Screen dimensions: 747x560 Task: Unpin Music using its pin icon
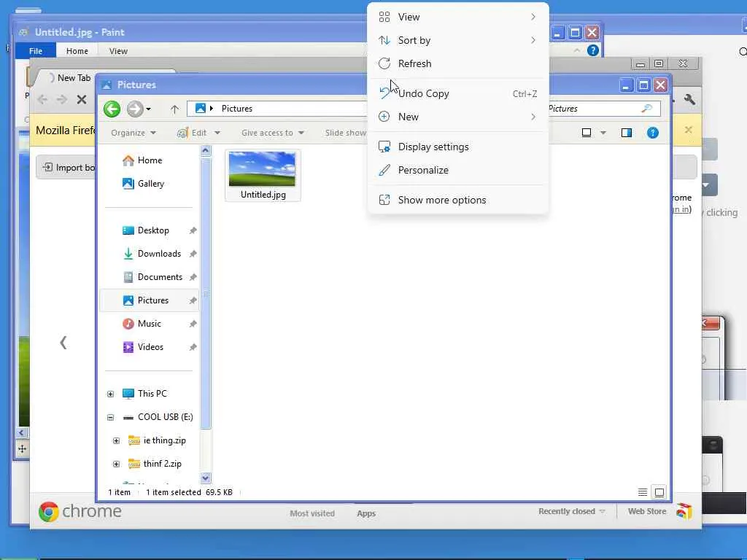tap(193, 324)
